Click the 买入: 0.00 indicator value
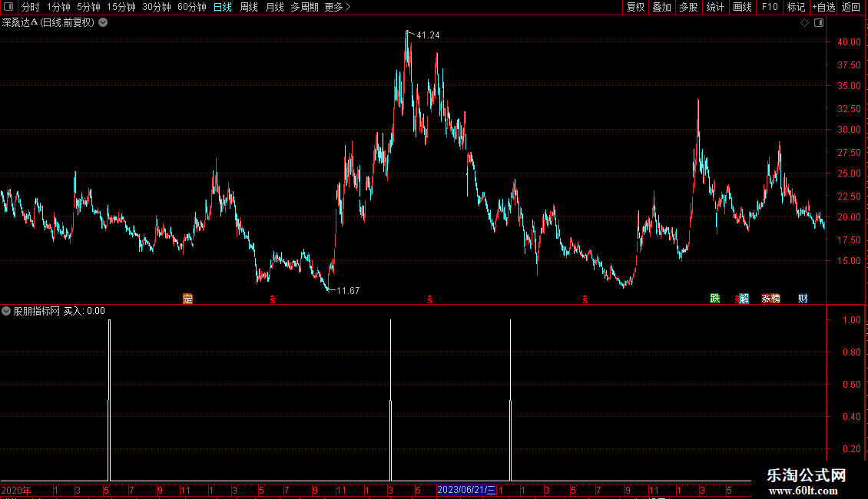868x499 pixels. (x=84, y=311)
